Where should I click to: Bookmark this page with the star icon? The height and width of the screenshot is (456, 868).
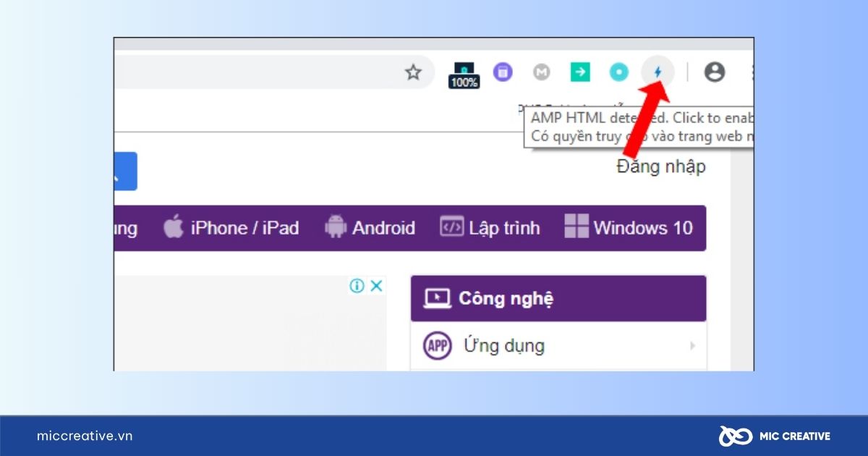[x=413, y=72]
